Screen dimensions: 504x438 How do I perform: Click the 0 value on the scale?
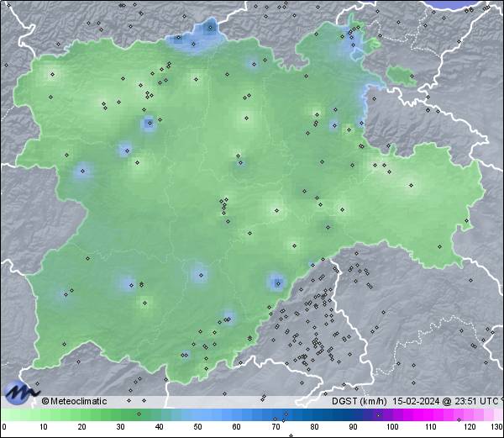(x=4, y=427)
